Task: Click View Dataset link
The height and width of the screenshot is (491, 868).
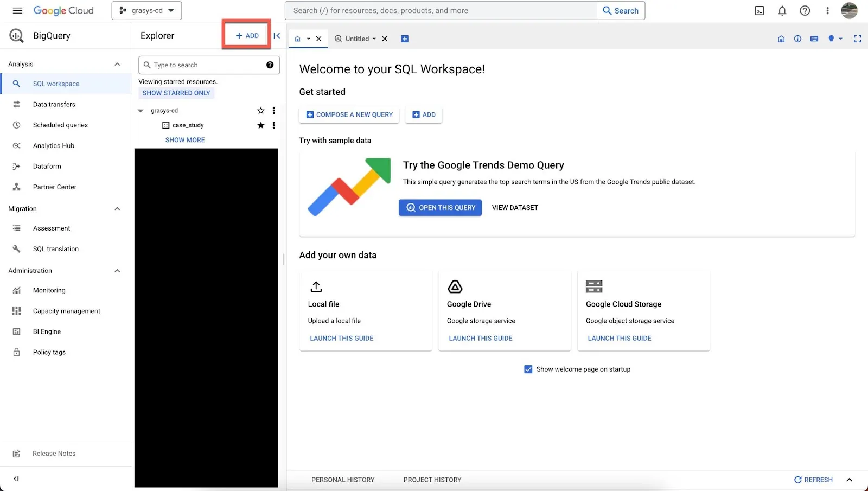Action: [x=515, y=208]
